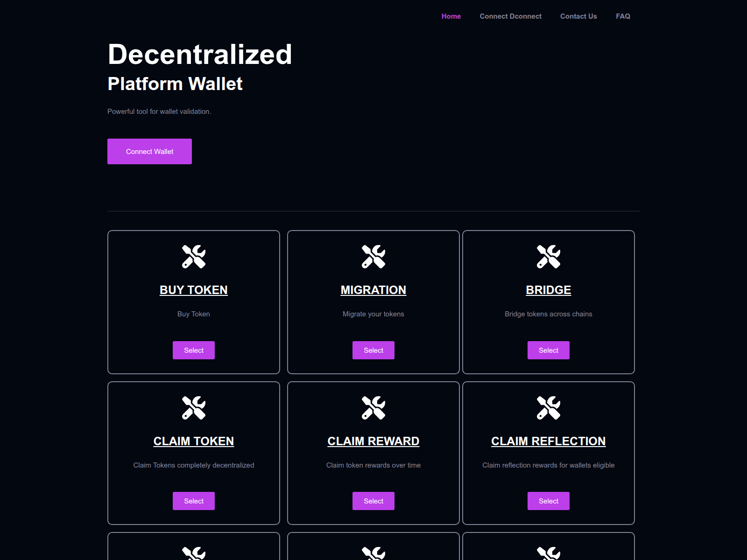The width and height of the screenshot is (747, 560).
Task: Click the tools icon in the bottom-left partial card
Action: coord(194,555)
